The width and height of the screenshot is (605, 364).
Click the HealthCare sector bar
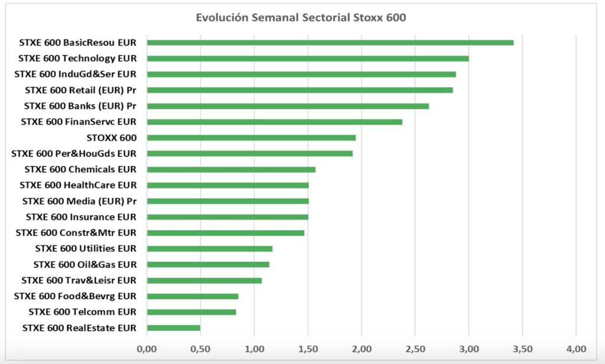227,186
